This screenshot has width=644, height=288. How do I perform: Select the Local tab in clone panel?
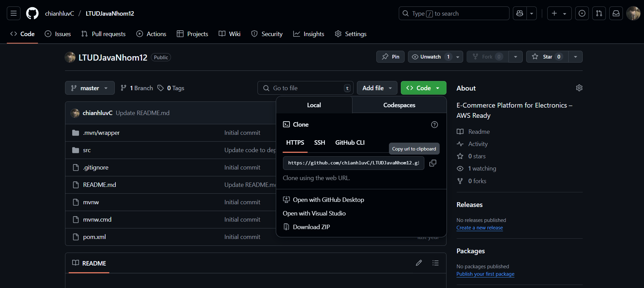point(314,105)
